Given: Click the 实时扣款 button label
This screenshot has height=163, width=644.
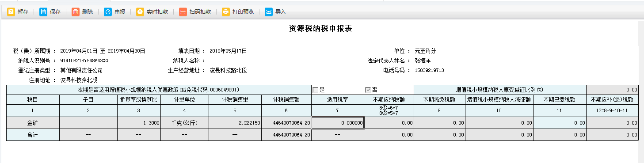Looking at the screenshot, I should coord(157,12).
